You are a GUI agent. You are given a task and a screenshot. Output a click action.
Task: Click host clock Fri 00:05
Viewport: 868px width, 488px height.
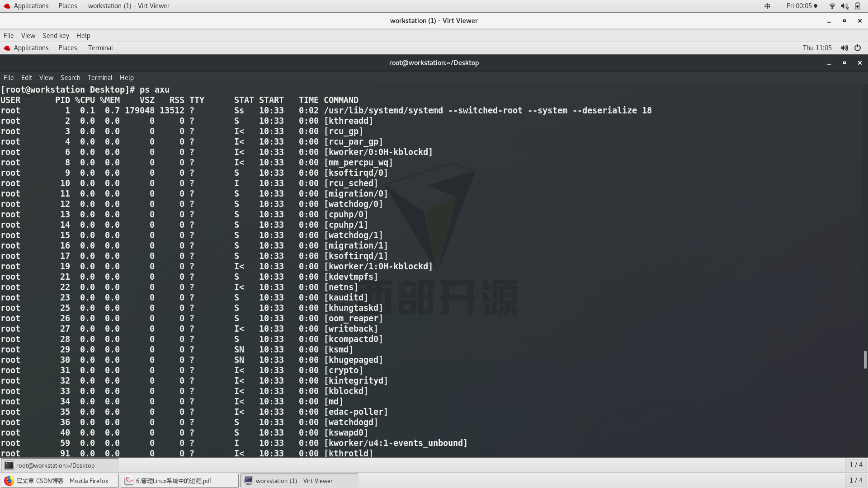(x=799, y=6)
